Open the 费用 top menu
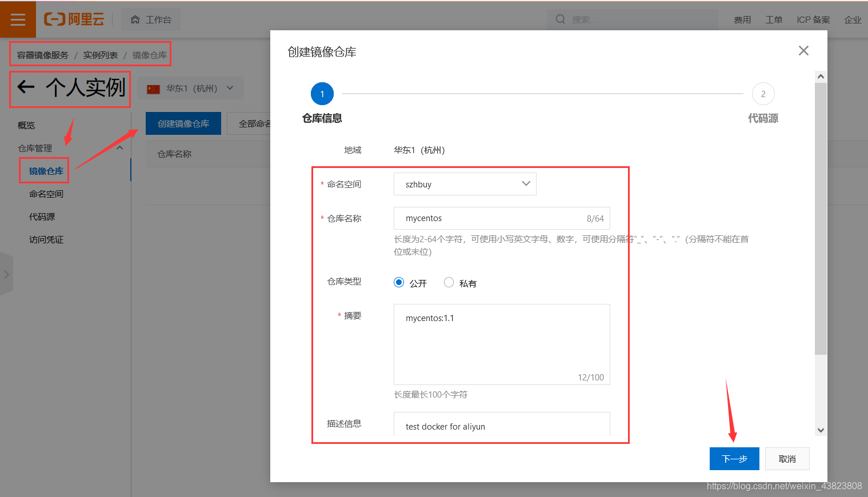 [x=742, y=19]
